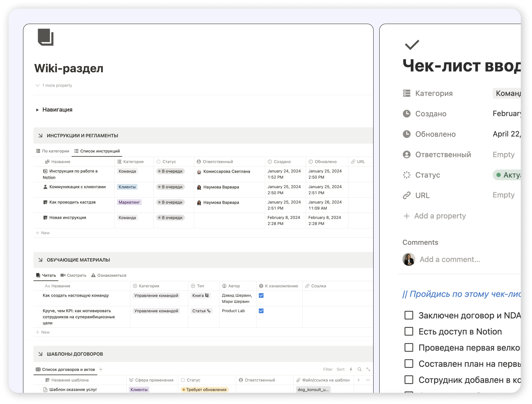This screenshot has width=532, height=404.
Task: Expand the 1 more property disclosure
Action: [x=38, y=85]
